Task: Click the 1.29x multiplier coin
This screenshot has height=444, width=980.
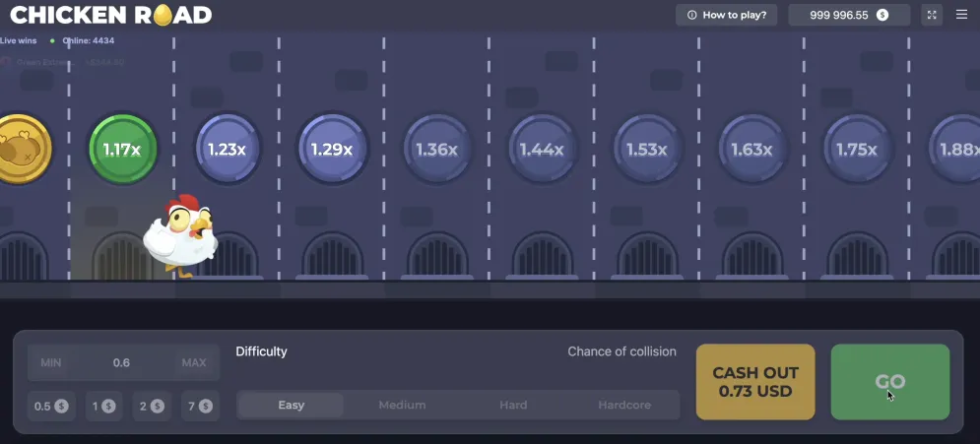Action: tap(332, 150)
